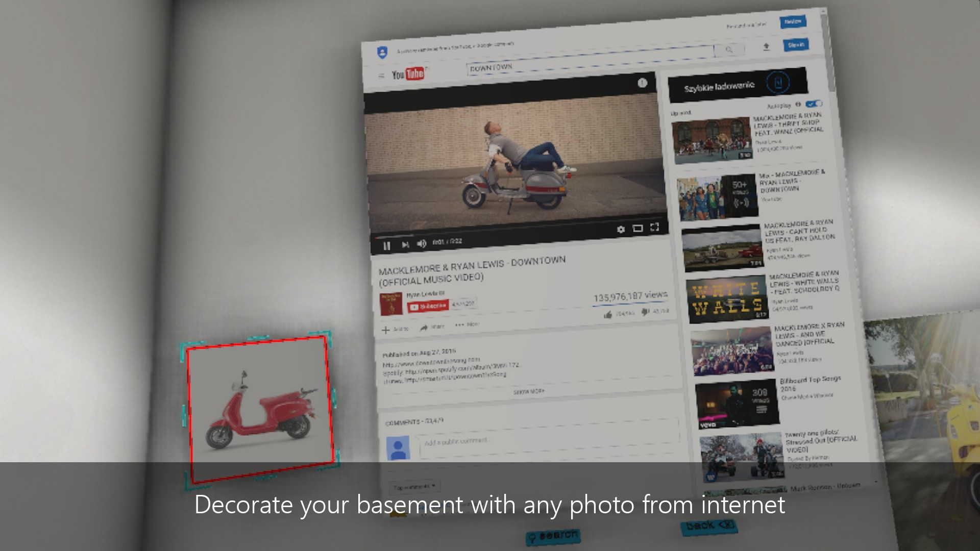This screenshot has height=551, width=980.
Task: Switch to theater mode
Action: (638, 228)
